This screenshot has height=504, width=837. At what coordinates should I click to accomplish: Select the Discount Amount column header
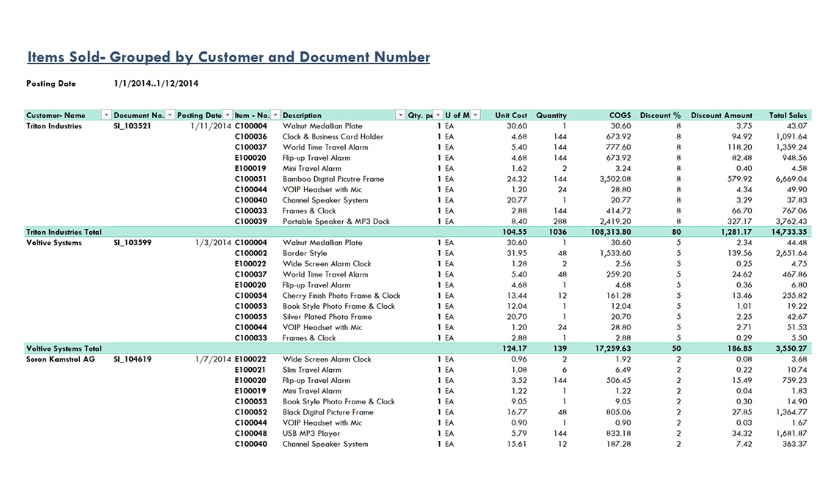(x=722, y=115)
